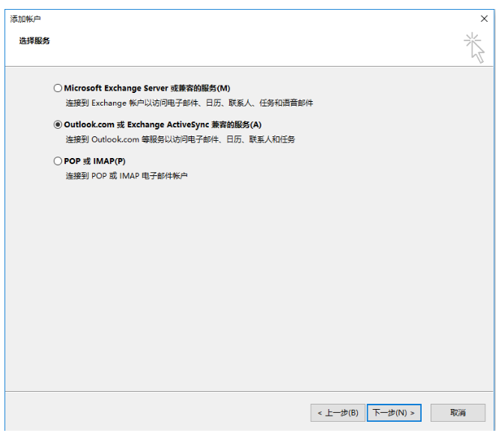Click the 添加帐户 window title text
Screen dimensions: 504x433
[x=25, y=17]
